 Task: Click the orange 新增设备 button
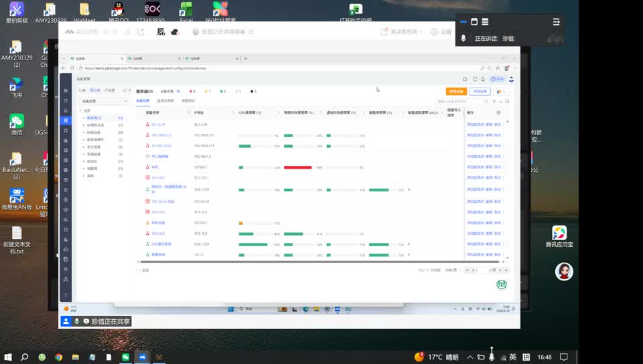point(455,91)
